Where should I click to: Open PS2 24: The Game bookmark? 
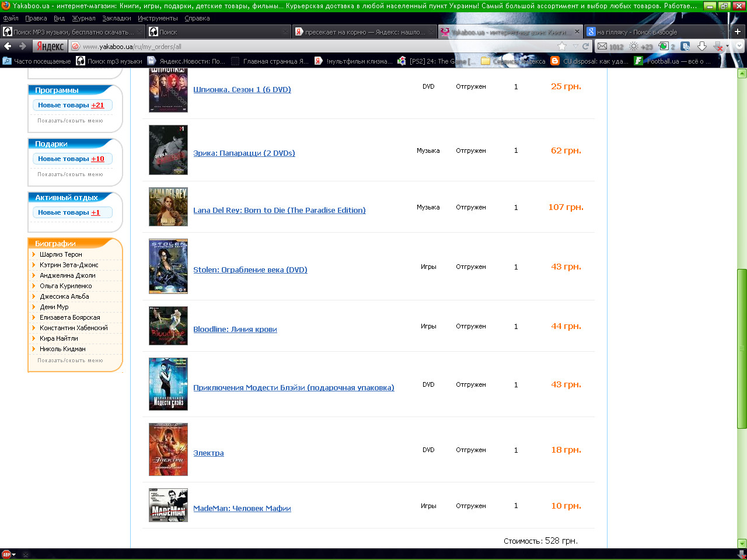click(437, 61)
